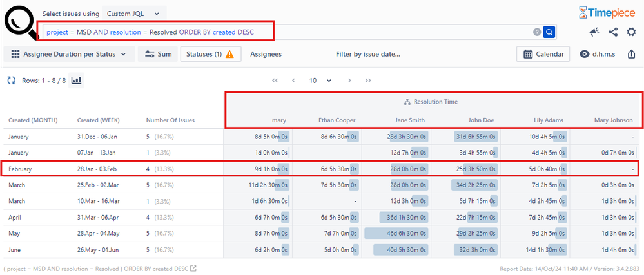Click the Jane Smith column header
This screenshot has width=644, height=275.
pos(410,120)
